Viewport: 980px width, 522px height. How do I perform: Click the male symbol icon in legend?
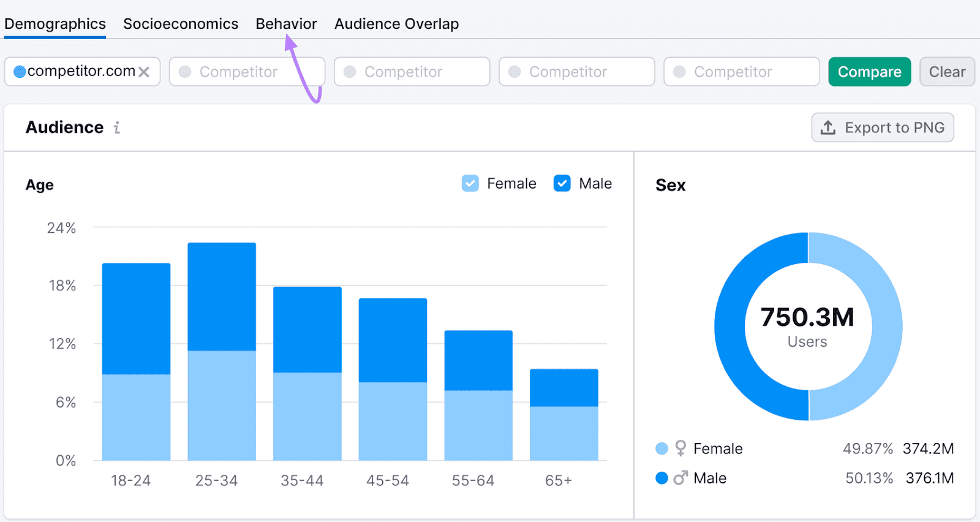click(x=680, y=478)
